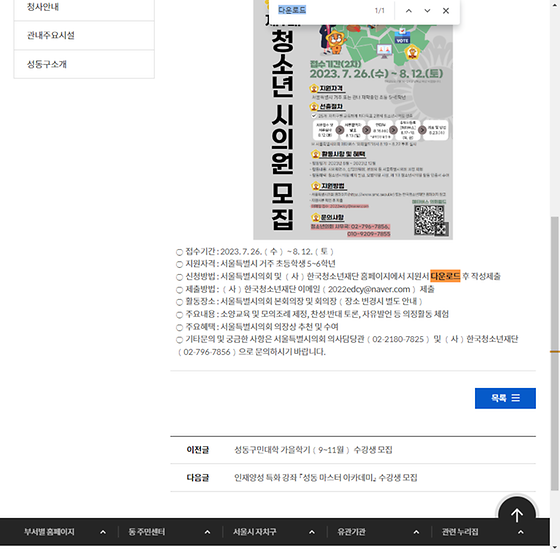
Task: Click the 주요내용 소양교육 및 모의조례 line
Action: pyautogui.click(x=312, y=314)
